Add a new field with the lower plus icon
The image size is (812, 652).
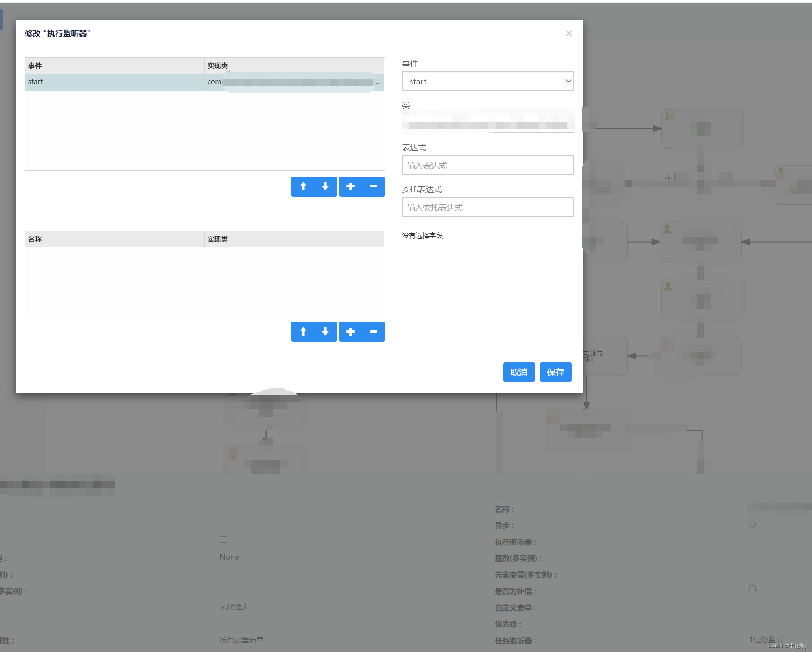tap(350, 331)
